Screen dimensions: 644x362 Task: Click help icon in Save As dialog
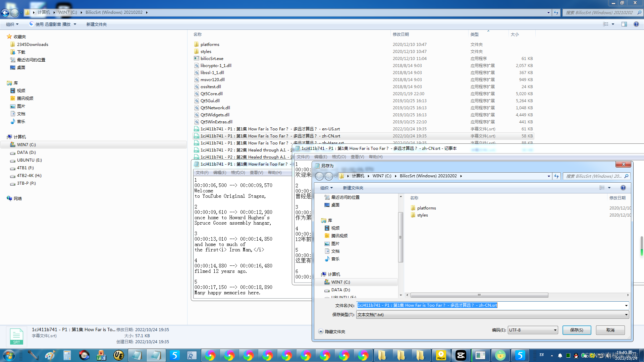point(623,188)
